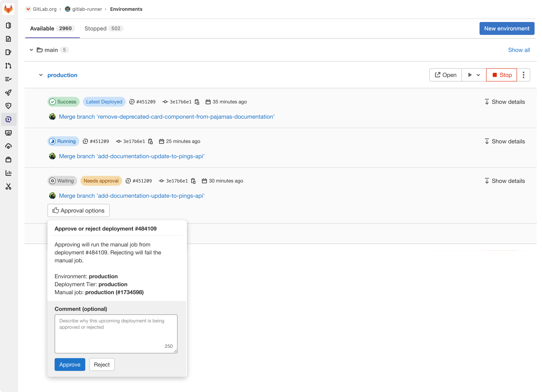Select the Build rocket icon in the sidebar
This screenshot has height=392, width=542.
coord(9,92)
